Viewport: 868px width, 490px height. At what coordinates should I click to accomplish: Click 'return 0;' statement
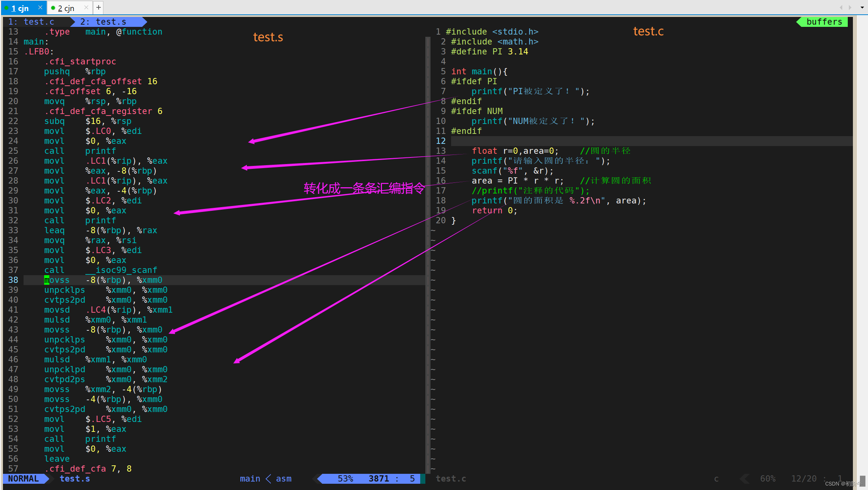coord(495,210)
